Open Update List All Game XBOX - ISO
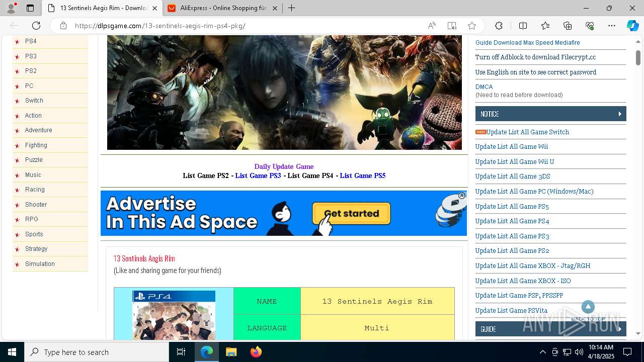644x362 pixels. click(523, 281)
